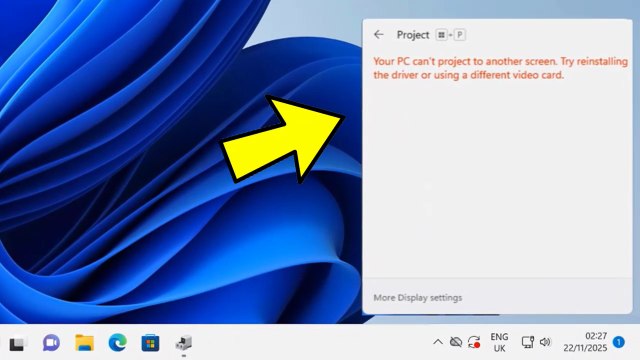Open the Task View taskbar icon
Image resolution: width=640 pixels, height=360 pixels.
[17, 343]
